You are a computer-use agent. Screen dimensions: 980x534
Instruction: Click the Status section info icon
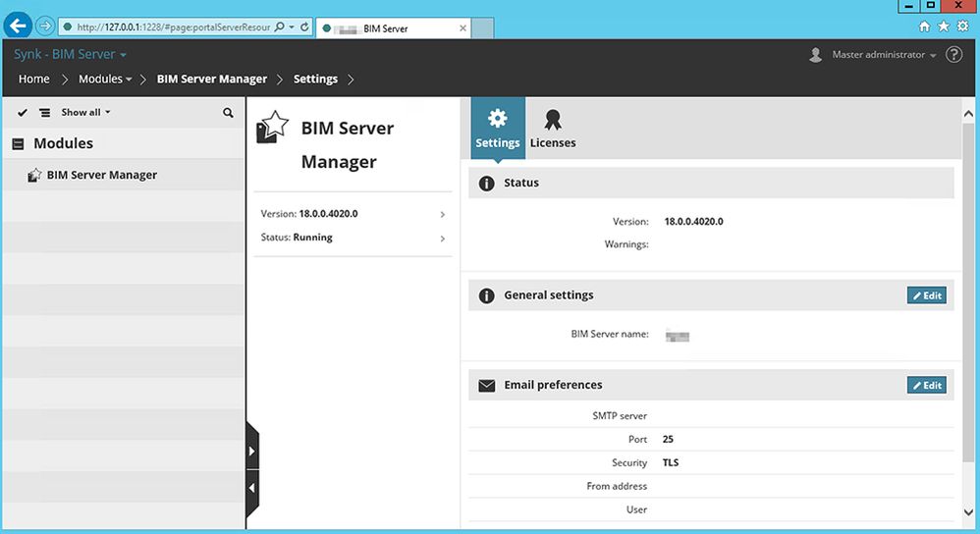pyautogui.click(x=486, y=184)
